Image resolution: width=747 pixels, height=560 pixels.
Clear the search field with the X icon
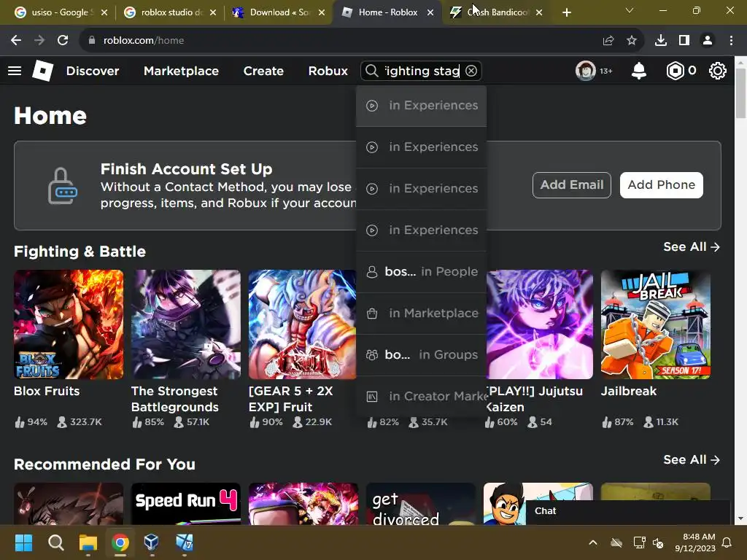point(471,71)
